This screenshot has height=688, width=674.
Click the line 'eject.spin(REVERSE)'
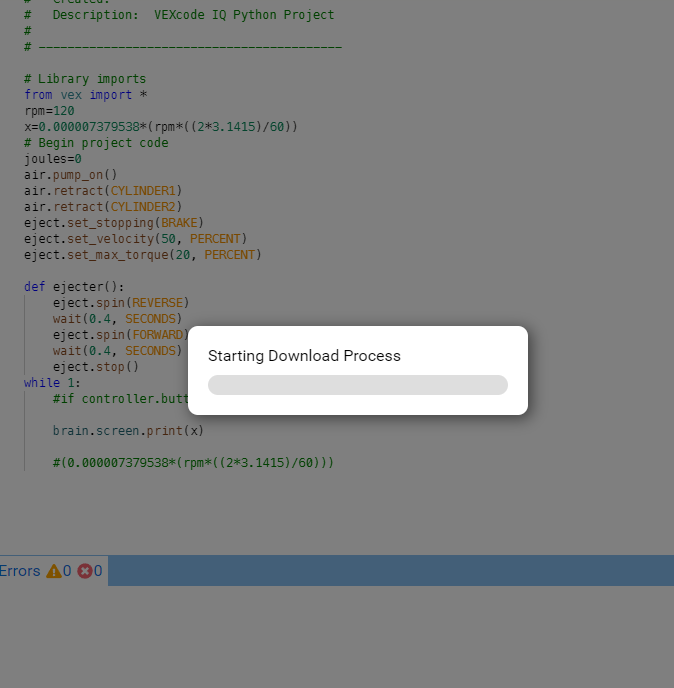[121, 303]
